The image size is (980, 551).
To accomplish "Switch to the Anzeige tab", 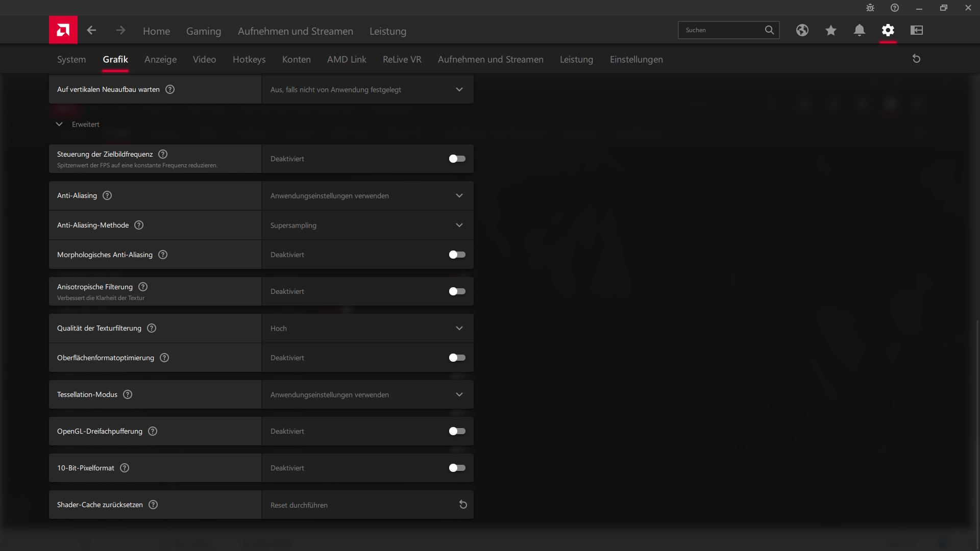I will pyautogui.click(x=160, y=59).
